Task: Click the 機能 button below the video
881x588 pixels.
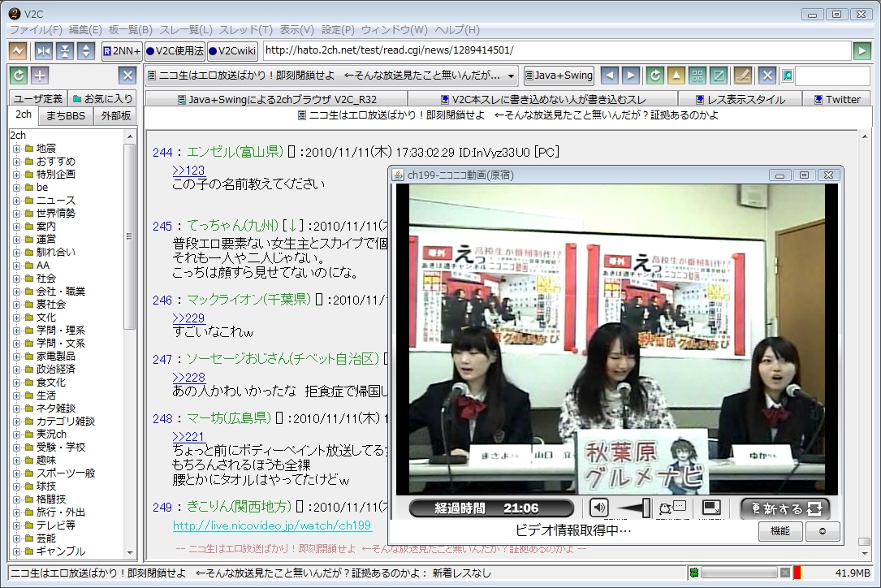Action: [780, 531]
